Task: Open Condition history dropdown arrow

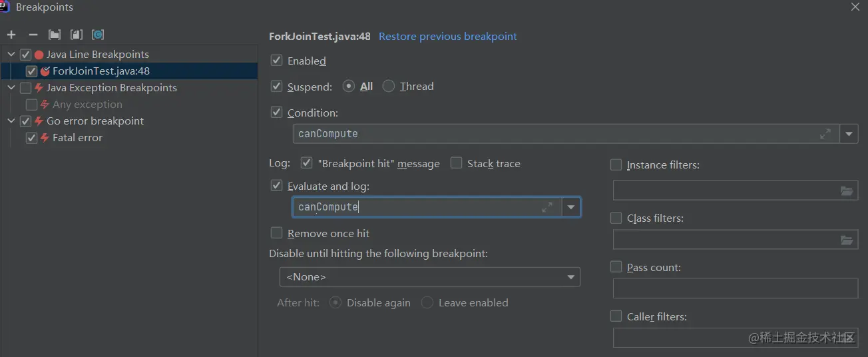Action: coord(849,134)
